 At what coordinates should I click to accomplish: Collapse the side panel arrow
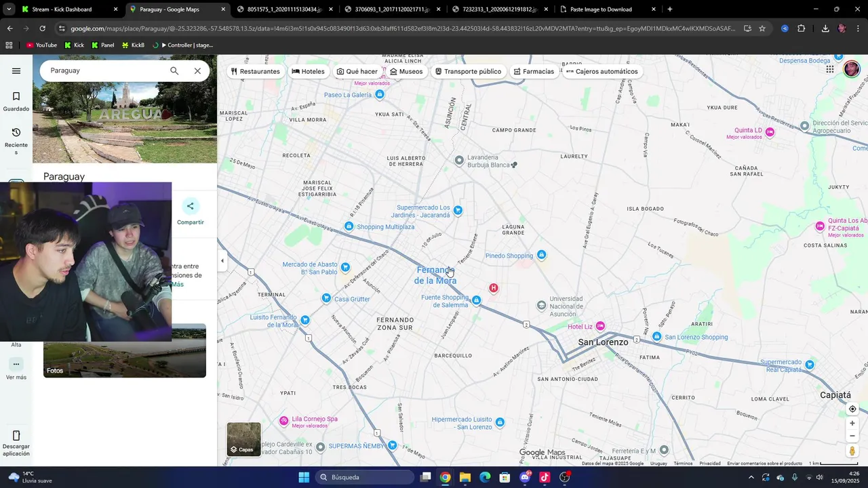click(x=222, y=260)
